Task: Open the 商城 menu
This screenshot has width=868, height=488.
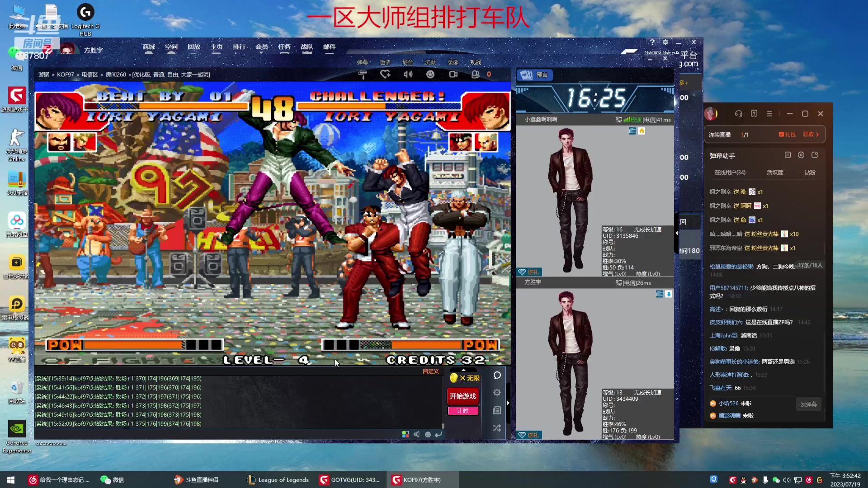Action: click(x=149, y=47)
